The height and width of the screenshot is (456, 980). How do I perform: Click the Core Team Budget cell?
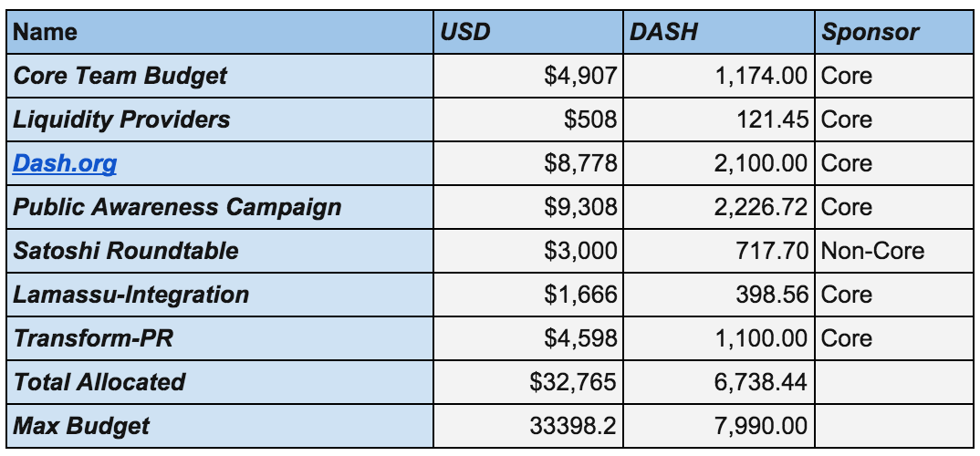coord(220,76)
